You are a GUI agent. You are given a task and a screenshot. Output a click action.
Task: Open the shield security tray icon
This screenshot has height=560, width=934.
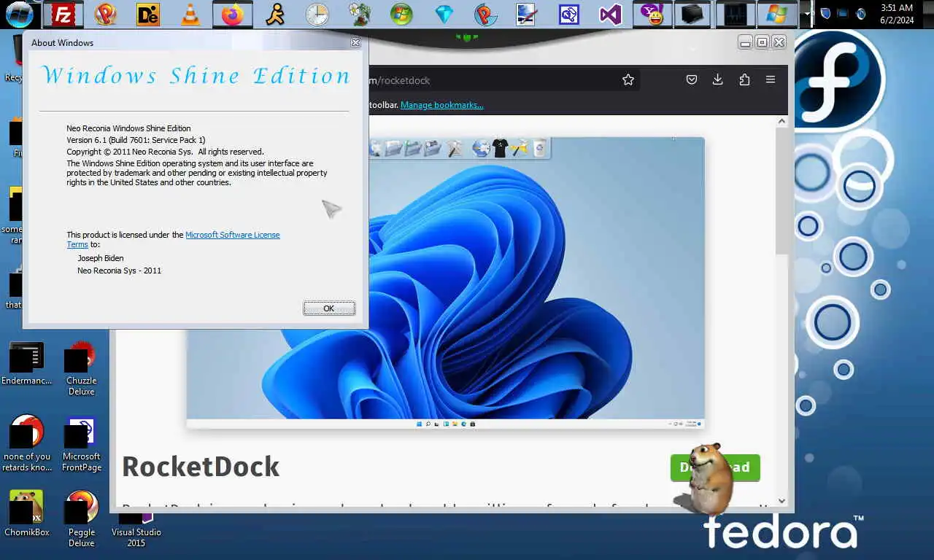point(826,14)
